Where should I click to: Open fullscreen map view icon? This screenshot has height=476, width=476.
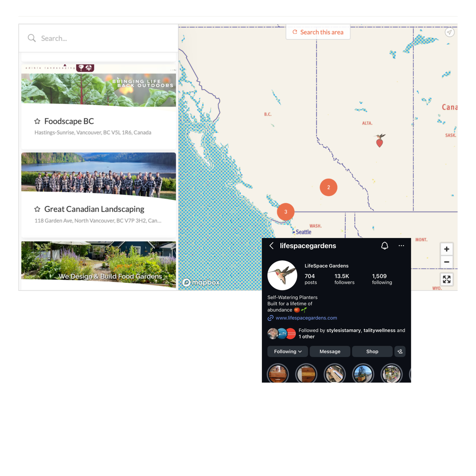[x=446, y=279]
